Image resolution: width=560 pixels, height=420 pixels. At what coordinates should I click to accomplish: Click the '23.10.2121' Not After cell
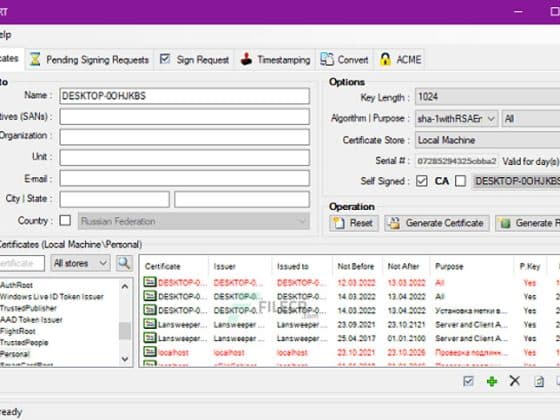point(406,325)
